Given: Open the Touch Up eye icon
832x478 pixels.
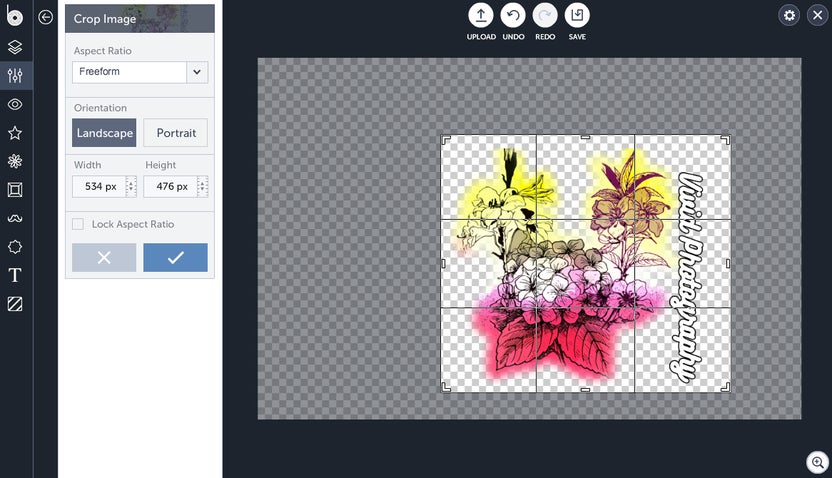Looking at the screenshot, I should click(x=15, y=104).
